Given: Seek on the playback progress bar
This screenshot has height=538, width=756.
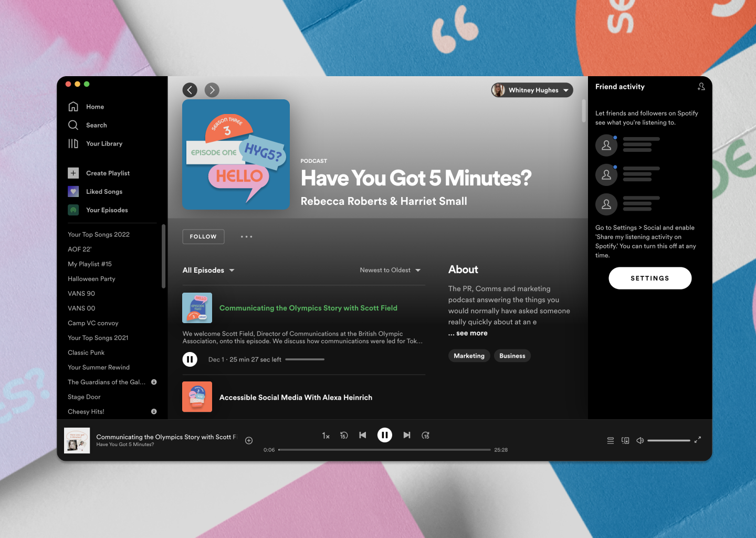Looking at the screenshot, I should pos(384,450).
